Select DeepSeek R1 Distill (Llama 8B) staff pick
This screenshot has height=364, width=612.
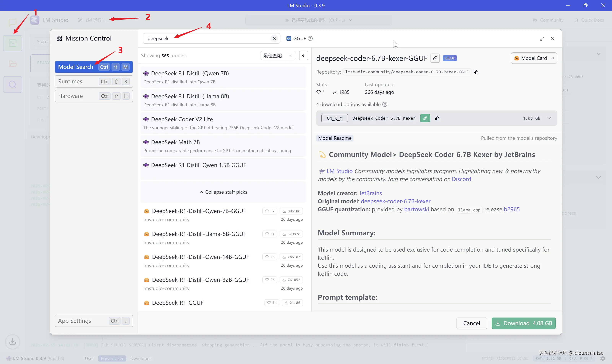[x=223, y=100]
